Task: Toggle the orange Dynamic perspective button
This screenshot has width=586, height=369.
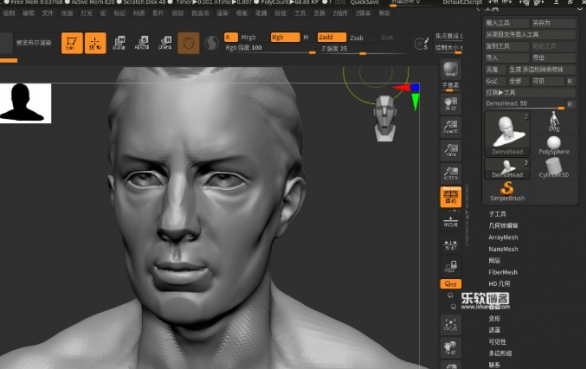Action: pyautogui.click(x=450, y=197)
